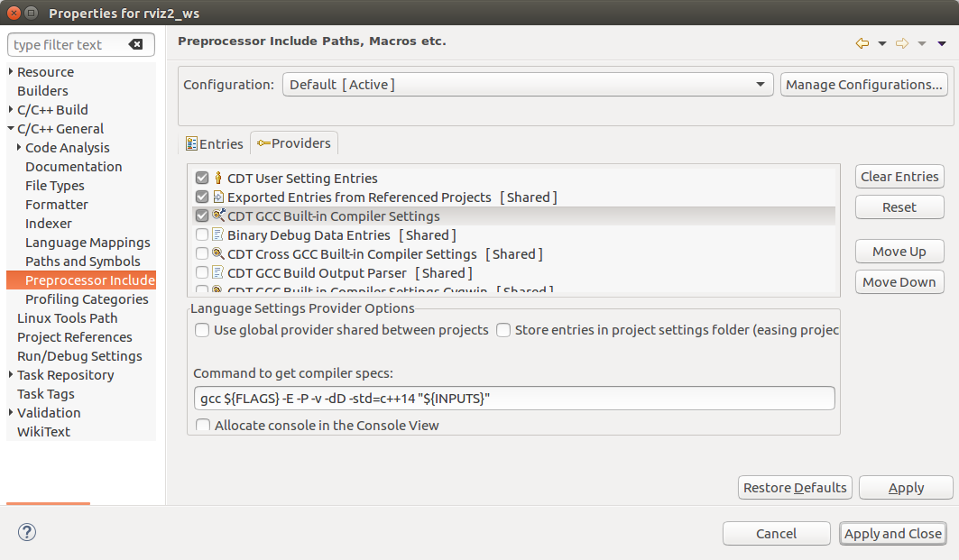This screenshot has height=560, width=959.
Task: Select the Providers tab
Action: tap(294, 143)
